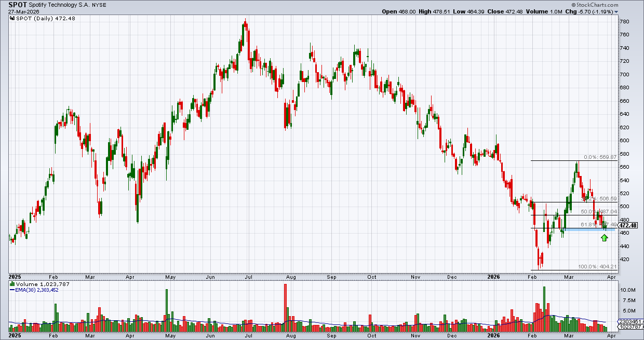Screen dimensions: 644x340
Task: Click the 780 price axis label
Action: tap(625, 21)
